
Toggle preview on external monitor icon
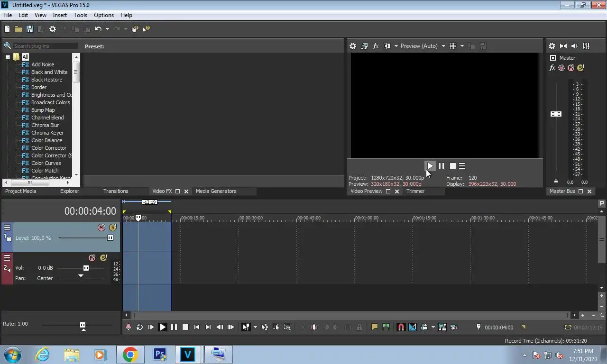364,46
